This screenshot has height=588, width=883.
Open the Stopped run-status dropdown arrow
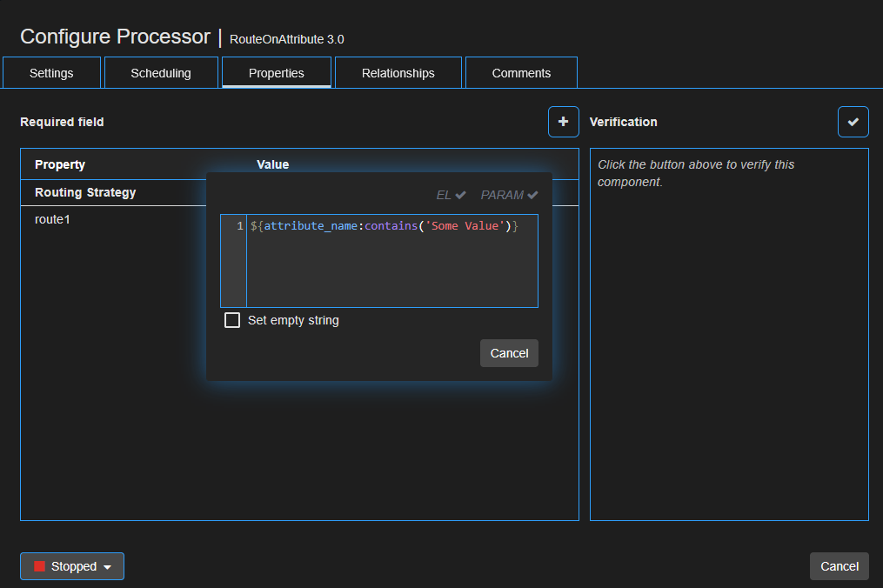[x=107, y=567]
